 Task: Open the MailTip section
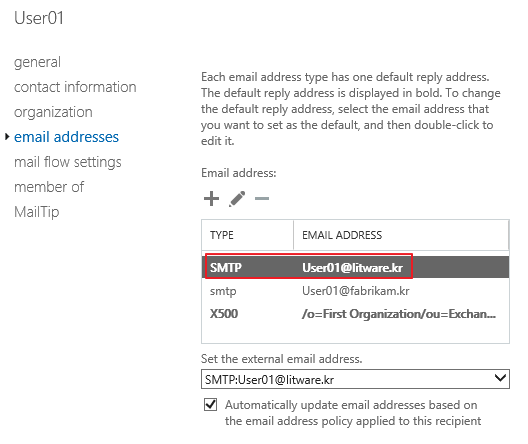(x=37, y=212)
